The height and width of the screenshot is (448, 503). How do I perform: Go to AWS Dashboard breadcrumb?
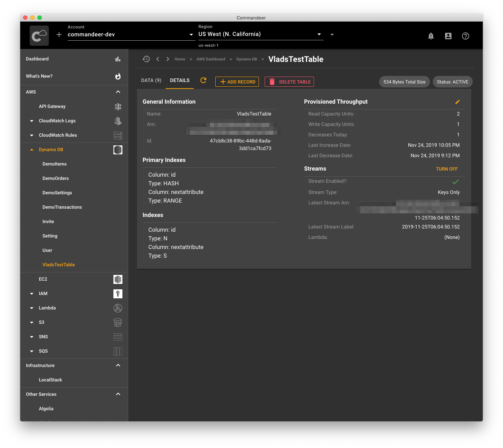pos(211,59)
